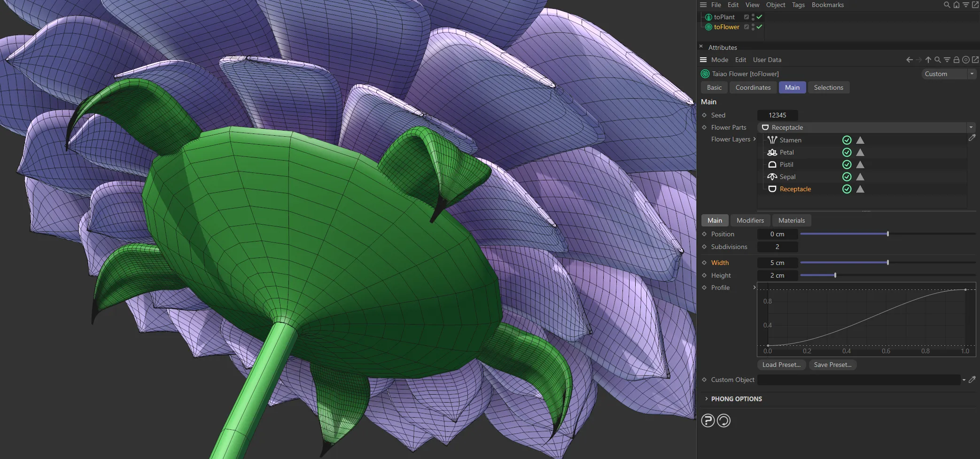This screenshot has width=980, height=459.
Task: Switch to the Coordinates tab
Action: click(753, 87)
